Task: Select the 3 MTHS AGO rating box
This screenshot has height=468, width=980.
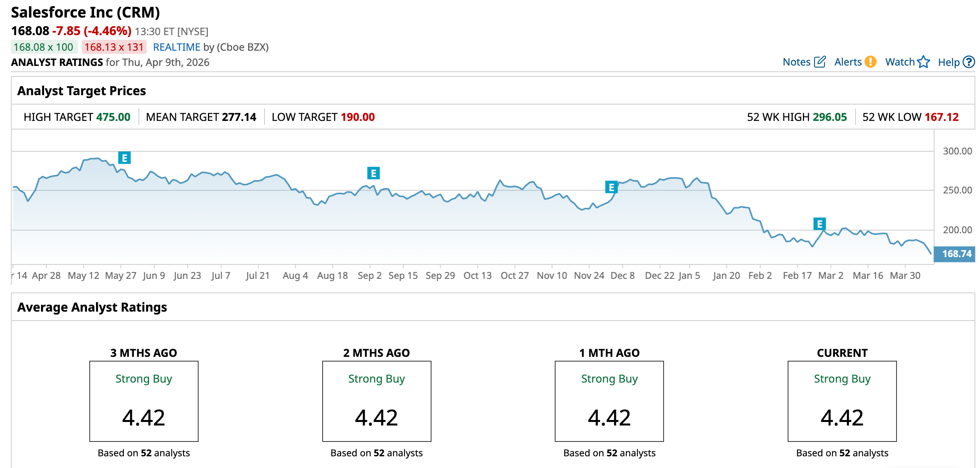Action: click(144, 401)
